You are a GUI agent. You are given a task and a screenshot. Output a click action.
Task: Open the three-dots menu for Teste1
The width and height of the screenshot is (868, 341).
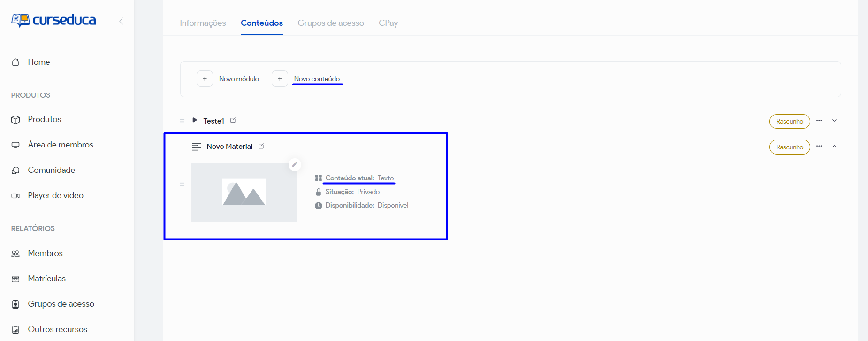(x=819, y=121)
